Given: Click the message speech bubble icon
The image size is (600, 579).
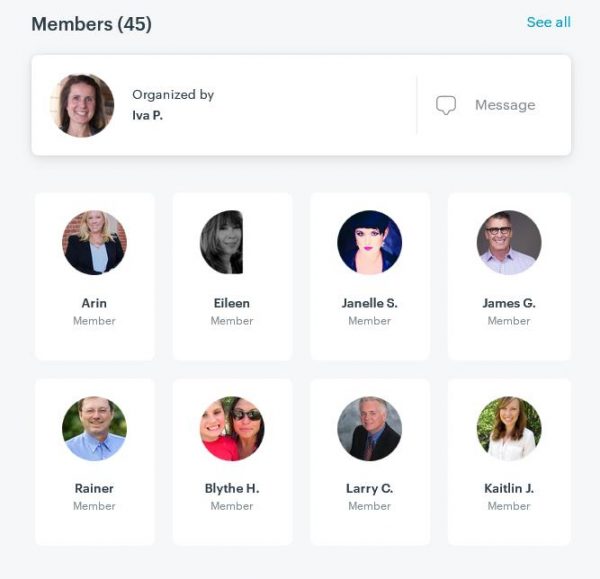Looking at the screenshot, I should click(446, 105).
